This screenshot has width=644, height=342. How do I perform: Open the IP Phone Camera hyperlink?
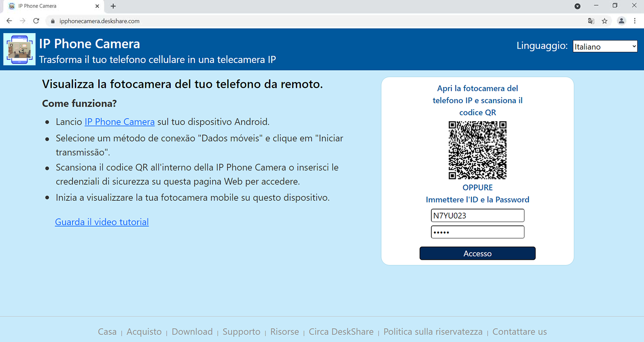coord(120,122)
